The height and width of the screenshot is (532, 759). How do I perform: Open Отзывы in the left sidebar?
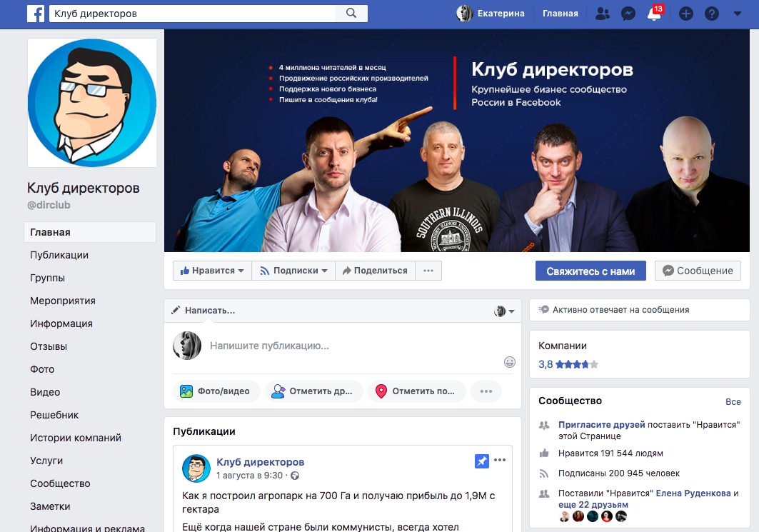[x=49, y=346]
